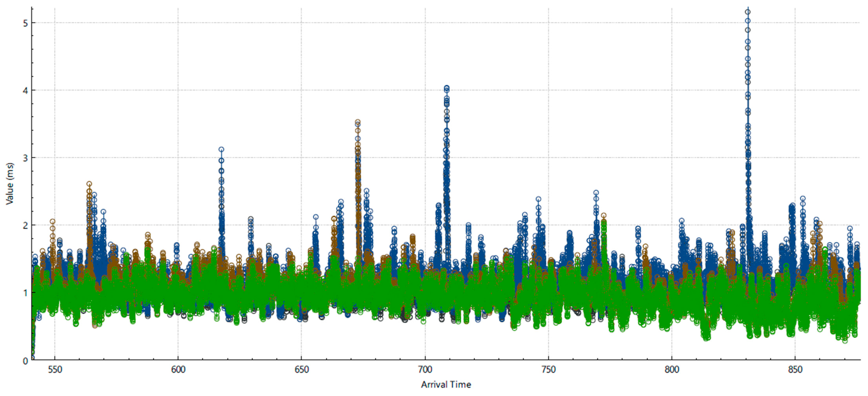Screen dimensions: 868x396
Task: Click the x-axis tick label 750
Action: click(548, 370)
